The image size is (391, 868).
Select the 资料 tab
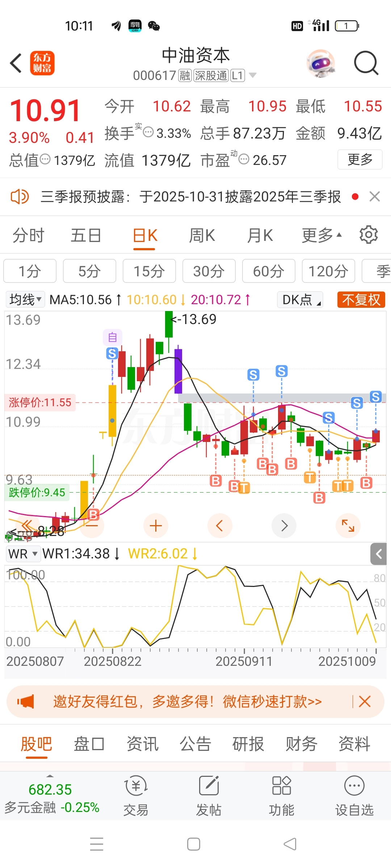coord(354,744)
